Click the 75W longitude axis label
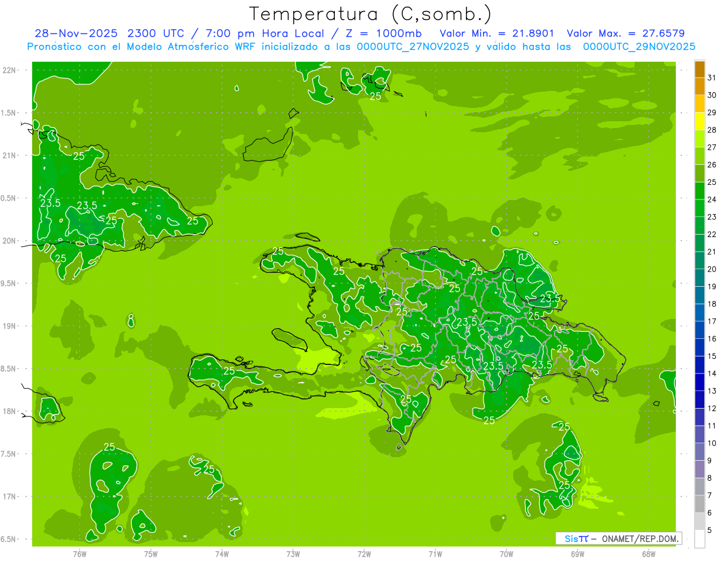The image size is (728, 562). click(150, 554)
